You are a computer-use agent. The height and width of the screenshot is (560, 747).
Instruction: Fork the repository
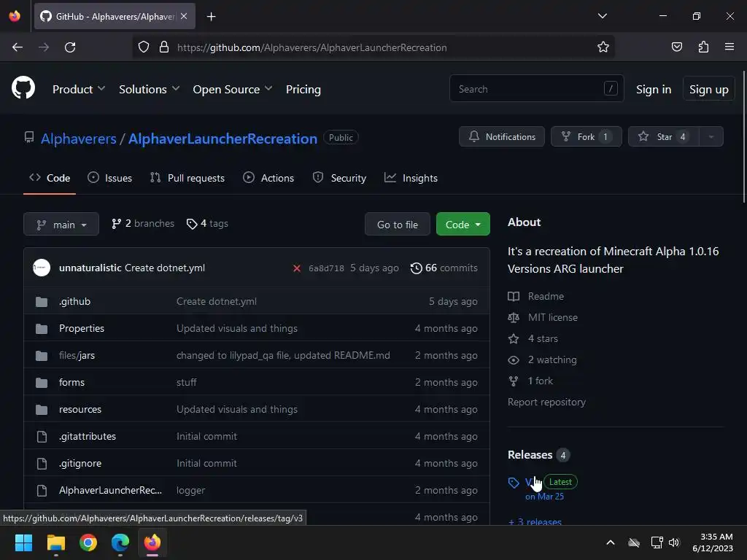pos(586,136)
